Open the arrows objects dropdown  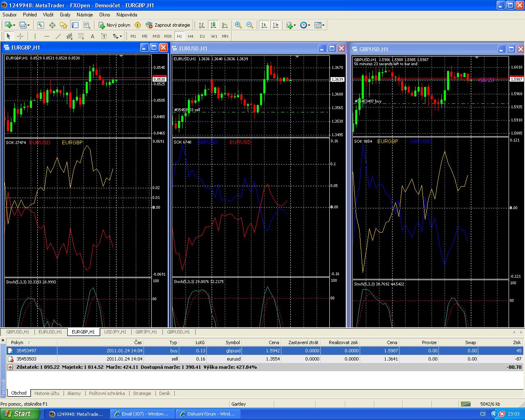click(x=117, y=36)
